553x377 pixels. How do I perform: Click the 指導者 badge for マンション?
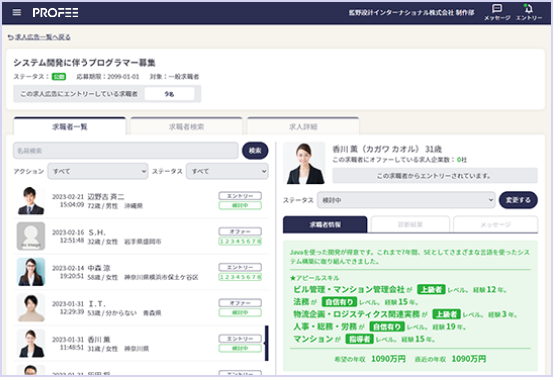[x=359, y=339]
